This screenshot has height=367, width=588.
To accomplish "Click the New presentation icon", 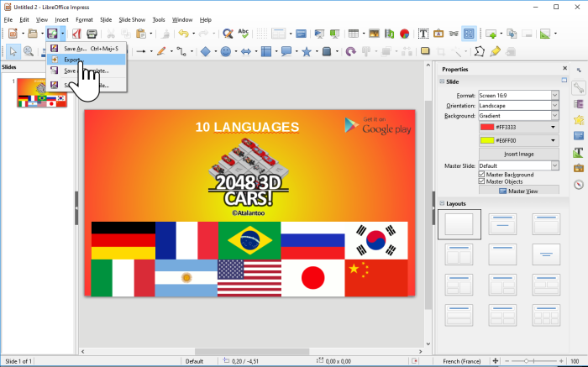I will [13, 34].
